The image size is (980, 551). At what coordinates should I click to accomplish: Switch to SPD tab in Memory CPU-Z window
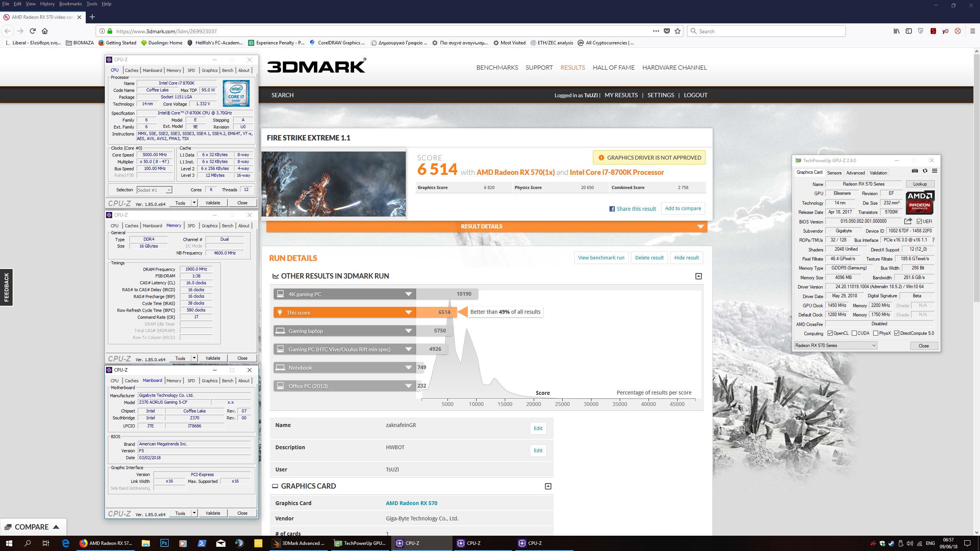pyautogui.click(x=191, y=226)
